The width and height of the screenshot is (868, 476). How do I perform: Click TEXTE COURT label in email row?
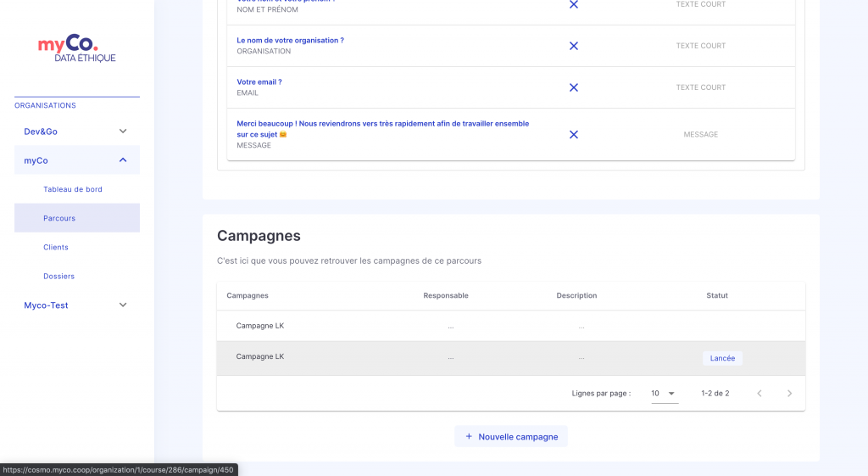pyautogui.click(x=701, y=87)
